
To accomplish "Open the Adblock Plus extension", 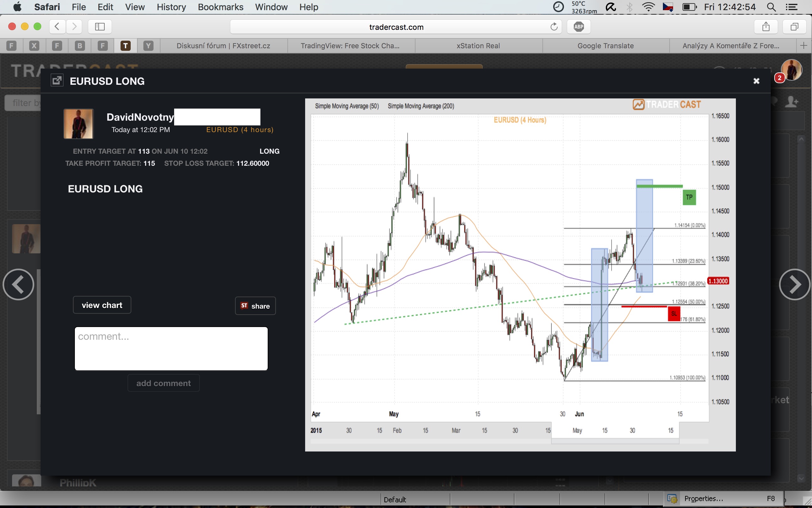I will 579,27.
